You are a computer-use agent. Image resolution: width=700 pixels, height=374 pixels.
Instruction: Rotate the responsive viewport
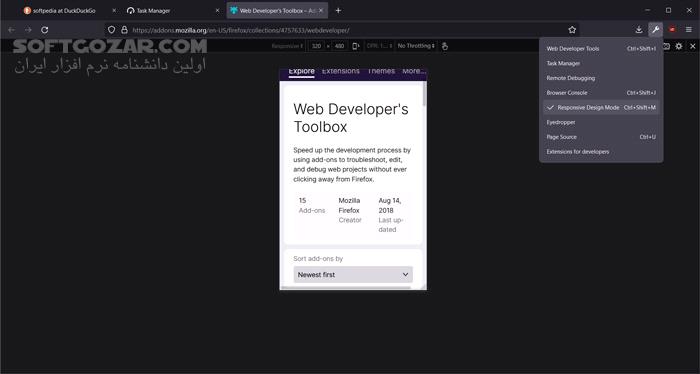[355, 46]
